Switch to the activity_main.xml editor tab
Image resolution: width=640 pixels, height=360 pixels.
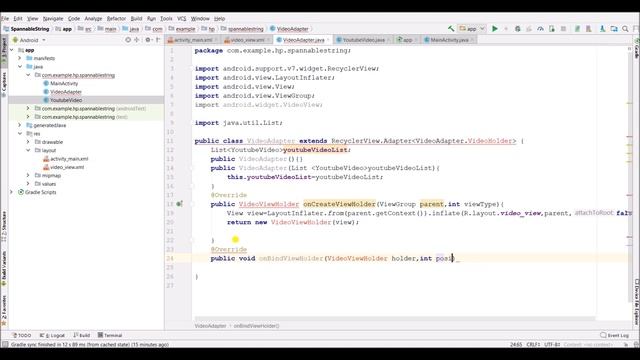(193, 40)
